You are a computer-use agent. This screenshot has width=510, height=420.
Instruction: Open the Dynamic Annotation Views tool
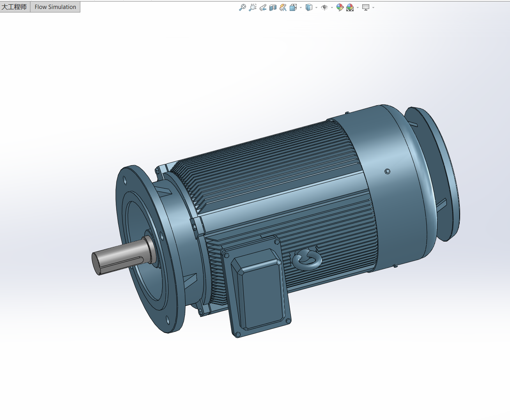(283, 7)
